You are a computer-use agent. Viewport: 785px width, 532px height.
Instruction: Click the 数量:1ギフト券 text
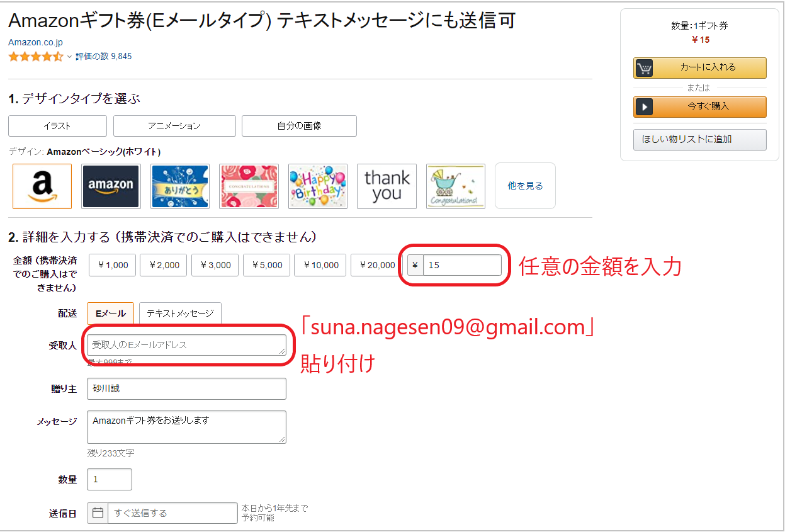pos(700,26)
